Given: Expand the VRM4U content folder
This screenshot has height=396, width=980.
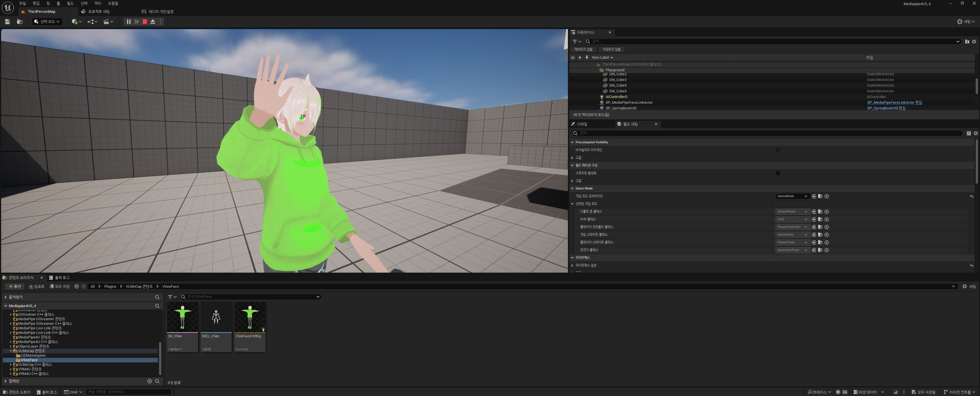Looking at the screenshot, I should coord(11,369).
